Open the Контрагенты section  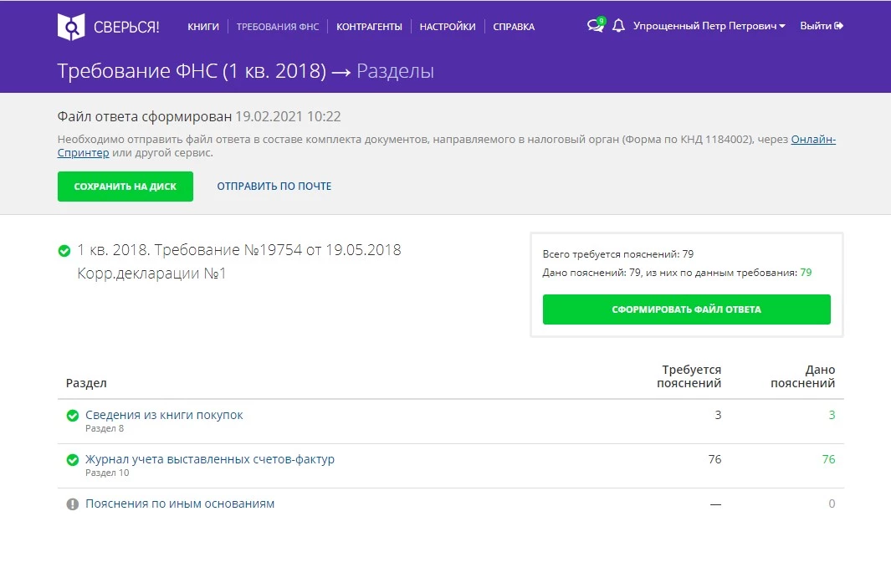(x=369, y=27)
